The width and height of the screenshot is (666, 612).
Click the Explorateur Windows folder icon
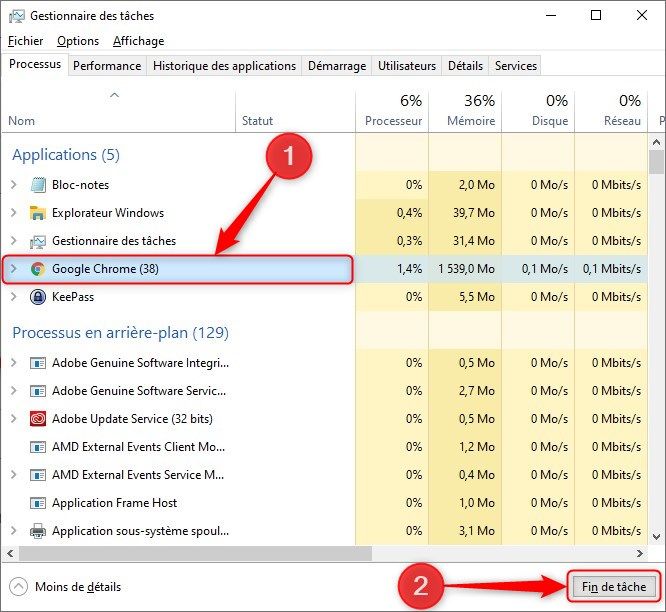point(38,213)
